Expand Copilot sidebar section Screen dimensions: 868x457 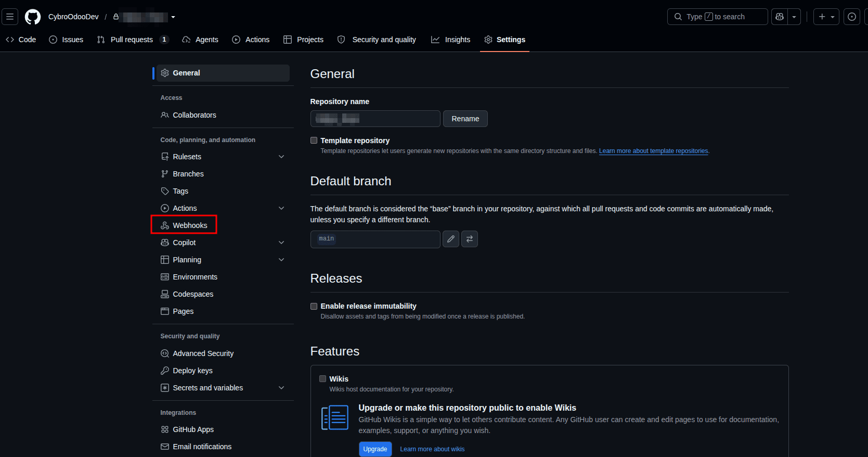coord(281,243)
